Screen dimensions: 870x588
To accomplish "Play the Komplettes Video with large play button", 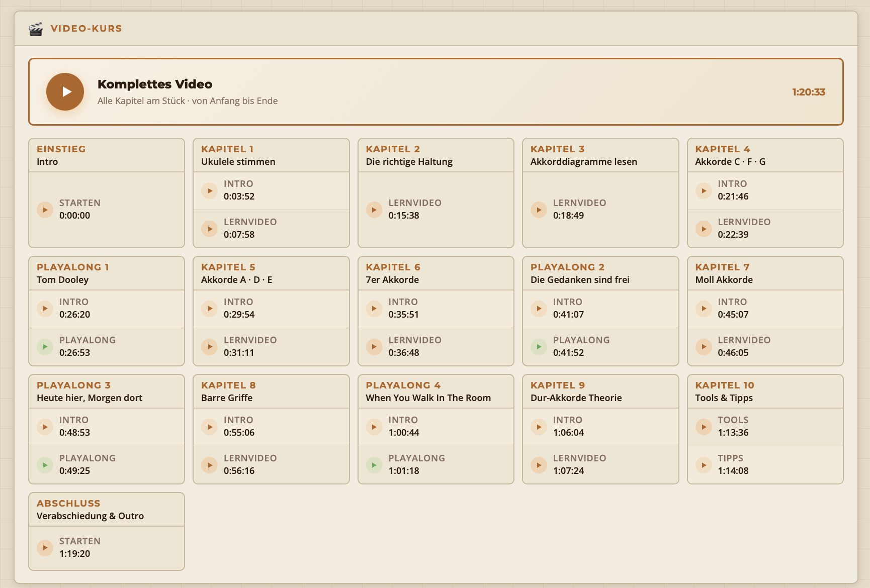I will (65, 91).
